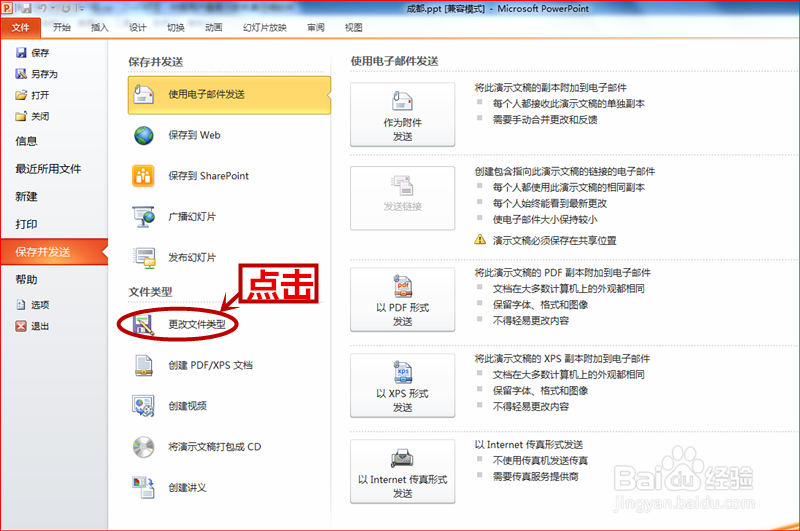Viewport: 800px width, 531px height.
Task: Switch to the 插入 (Insert) tab
Action: [99, 28]
